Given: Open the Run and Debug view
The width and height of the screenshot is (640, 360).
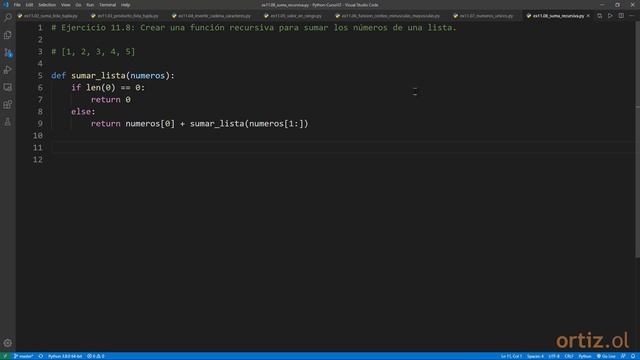Looking at the screenshot, I should point(8,70).
